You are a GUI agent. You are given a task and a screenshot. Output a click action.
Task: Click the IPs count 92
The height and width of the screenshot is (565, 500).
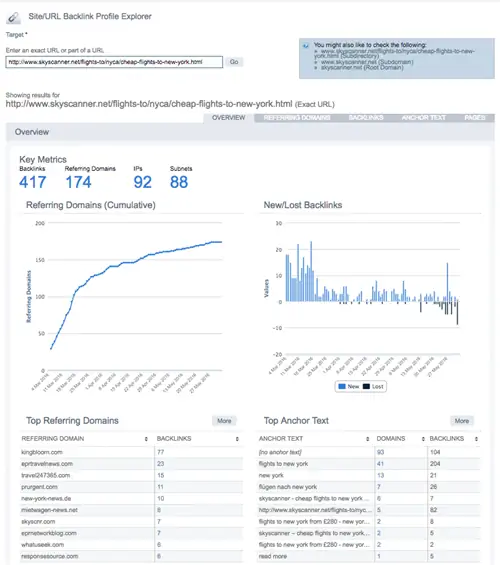143,182
